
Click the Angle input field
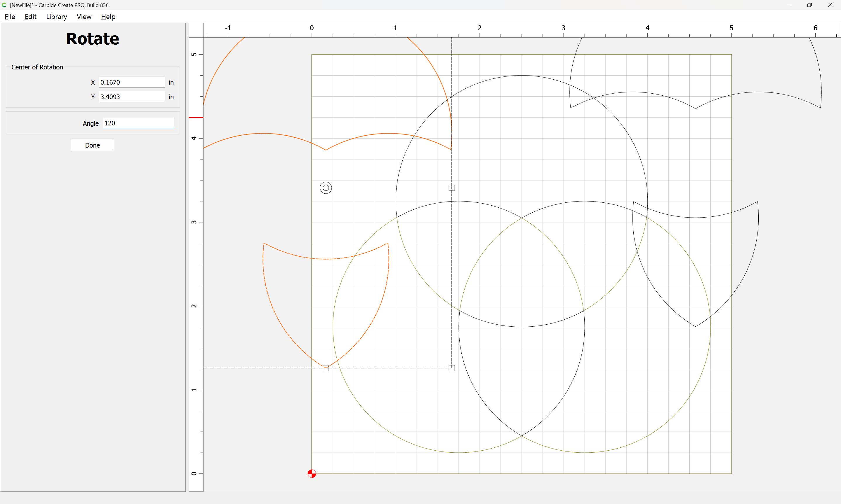[138, 123]
